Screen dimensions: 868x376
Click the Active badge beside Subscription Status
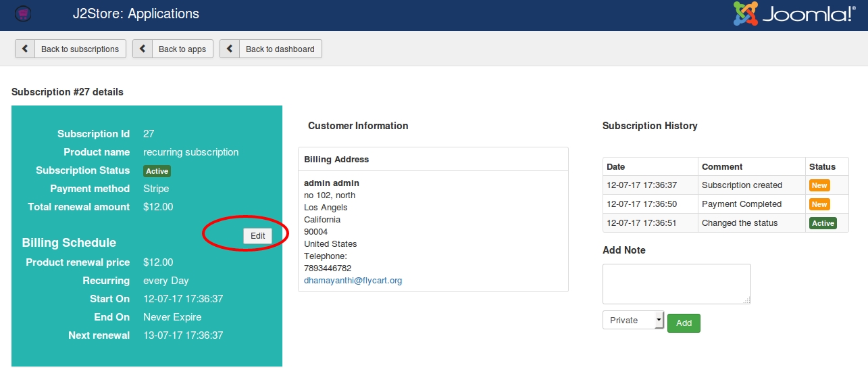[157, 171]
